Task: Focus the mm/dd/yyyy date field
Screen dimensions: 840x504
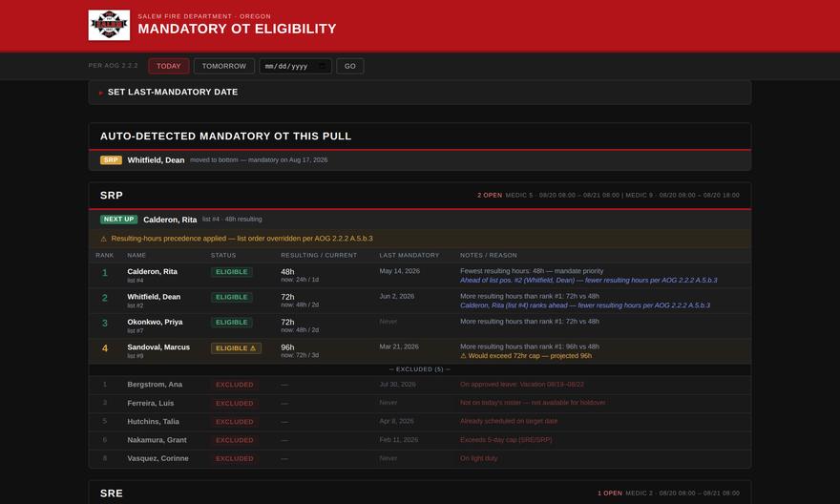Action: pos(295,66)
